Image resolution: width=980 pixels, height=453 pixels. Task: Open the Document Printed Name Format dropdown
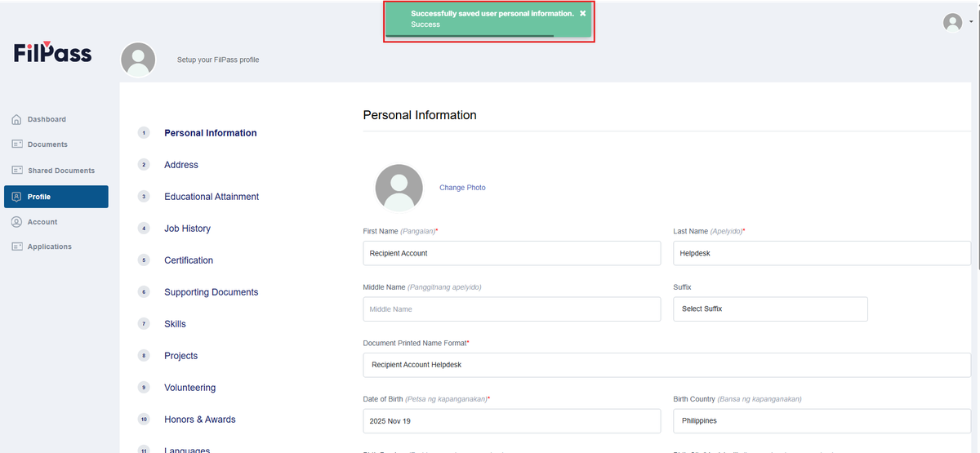[667, 365]
